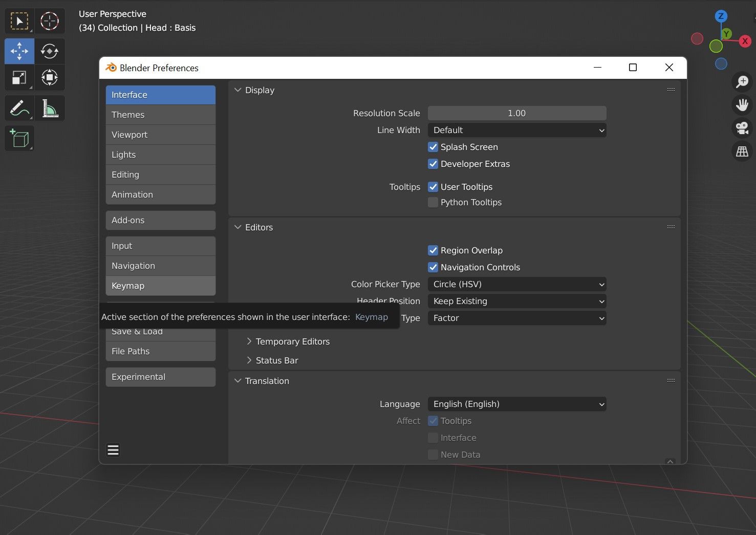Disable the Splash Screen checkbox
This screenshot has width=756, height=535.
pos(433,147)
